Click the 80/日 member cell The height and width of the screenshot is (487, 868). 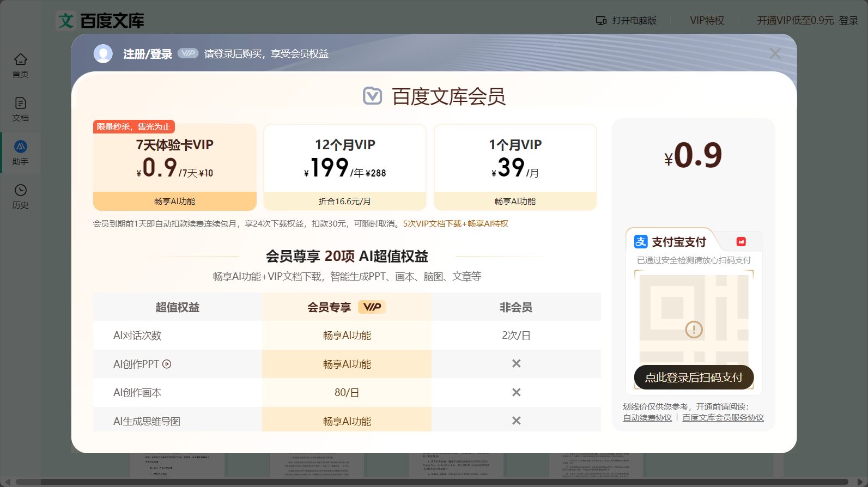(x=347, y=392)
